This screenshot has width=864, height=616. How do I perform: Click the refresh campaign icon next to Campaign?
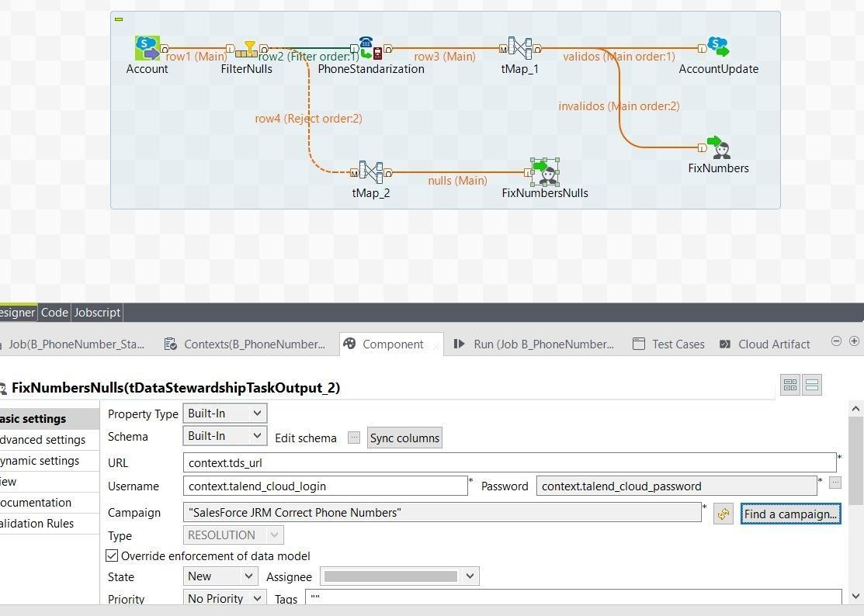(723, 514)
